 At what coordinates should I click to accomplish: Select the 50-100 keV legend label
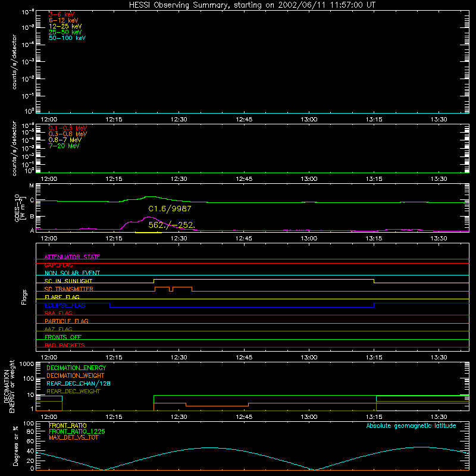coord(67,38)
